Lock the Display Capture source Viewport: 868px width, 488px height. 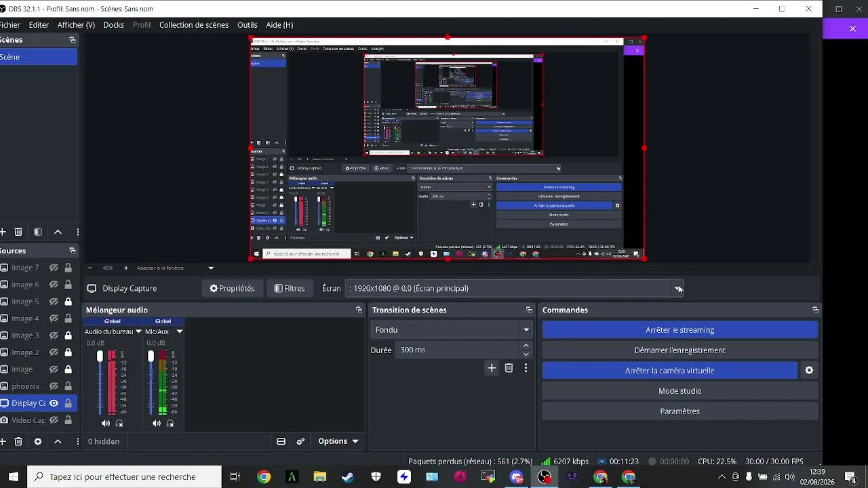pyautogui.click(x=68, y=403)
